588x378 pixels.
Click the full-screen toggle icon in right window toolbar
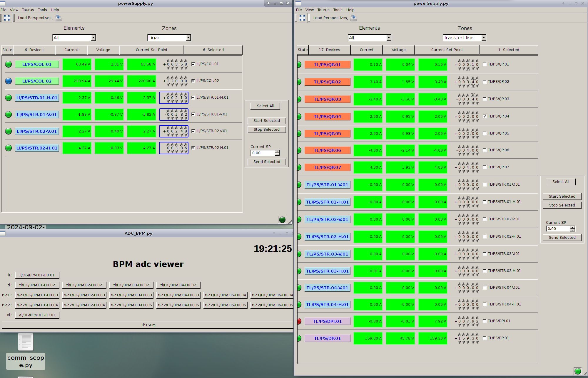coord(302,18)
